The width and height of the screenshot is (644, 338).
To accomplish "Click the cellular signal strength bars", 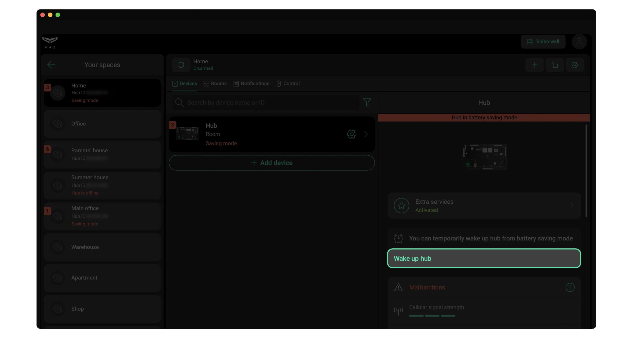I will click(x=432, y=316).
